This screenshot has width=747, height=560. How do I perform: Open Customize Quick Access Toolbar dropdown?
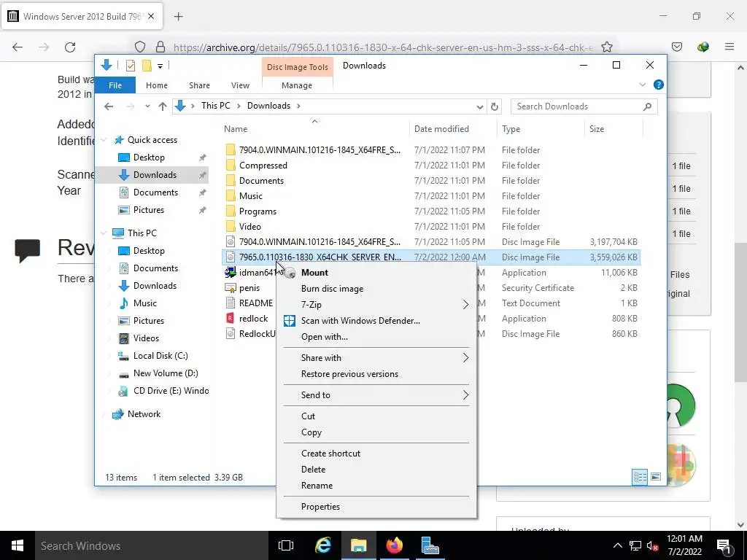[x=160, y=66]
